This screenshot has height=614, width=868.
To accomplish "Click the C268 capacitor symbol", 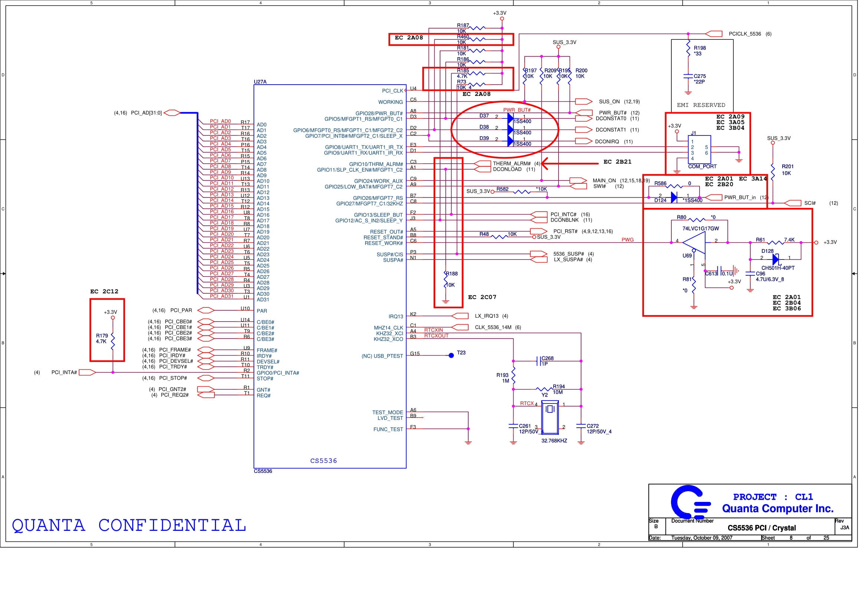I will click(x=538, y=361).
